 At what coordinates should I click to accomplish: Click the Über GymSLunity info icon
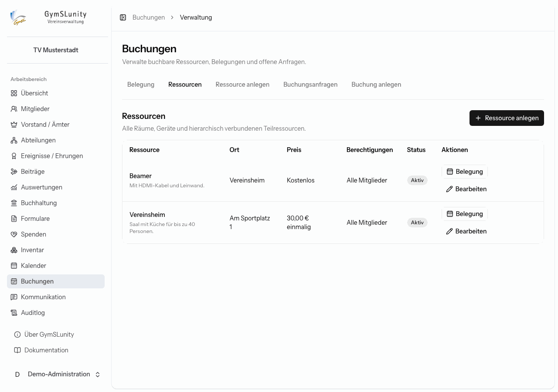(17, 335)
